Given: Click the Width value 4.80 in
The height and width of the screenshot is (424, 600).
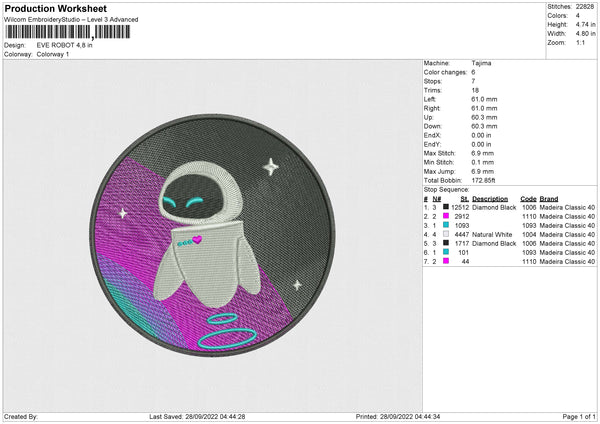Looking at the screenshot, I should [x=585, y=34].
